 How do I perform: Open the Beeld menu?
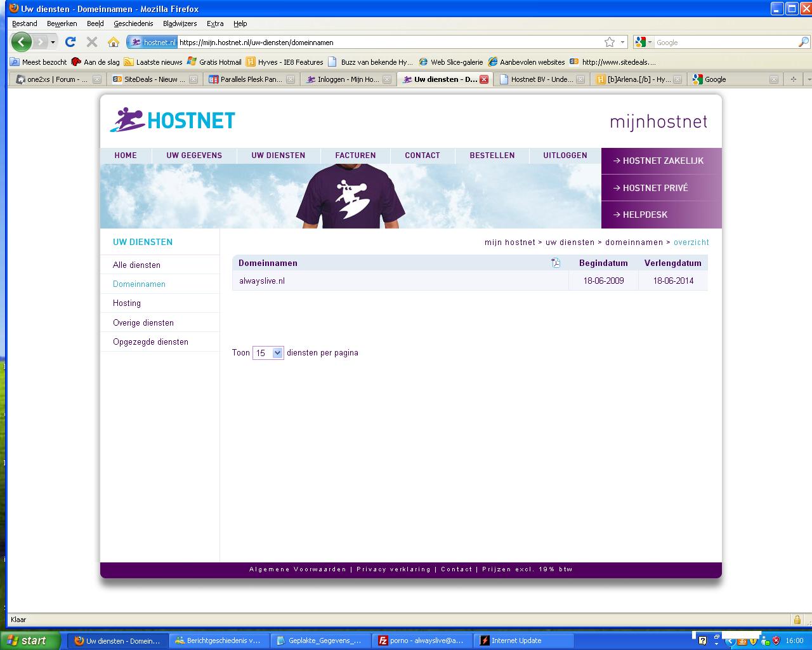pyautogui.click(x=95, y=23)
